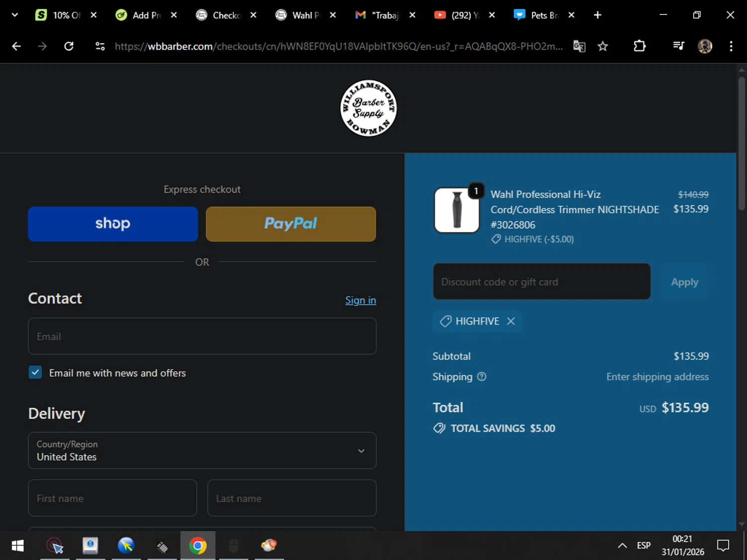Close the Checkout tab

tap(253, 15)
